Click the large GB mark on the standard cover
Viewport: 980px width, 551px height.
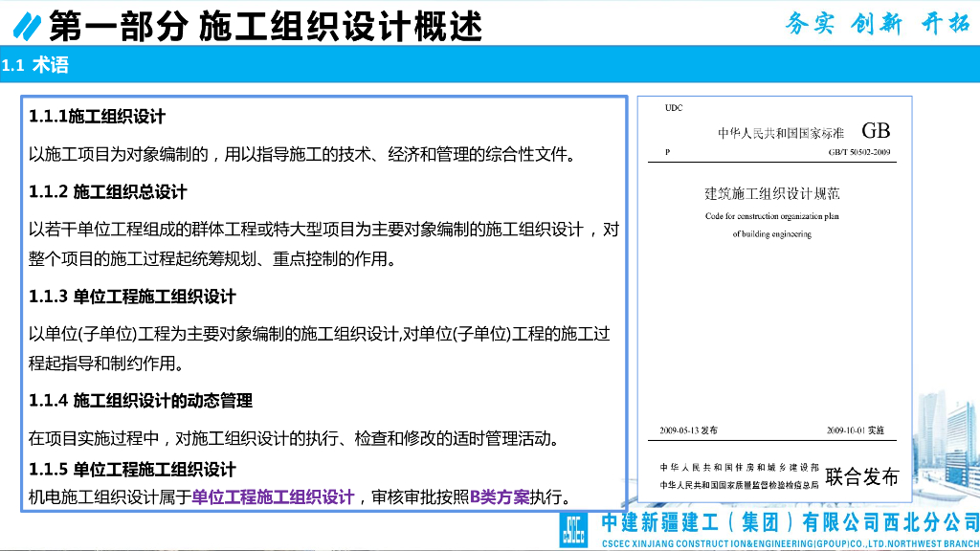[x=875, y=130]
